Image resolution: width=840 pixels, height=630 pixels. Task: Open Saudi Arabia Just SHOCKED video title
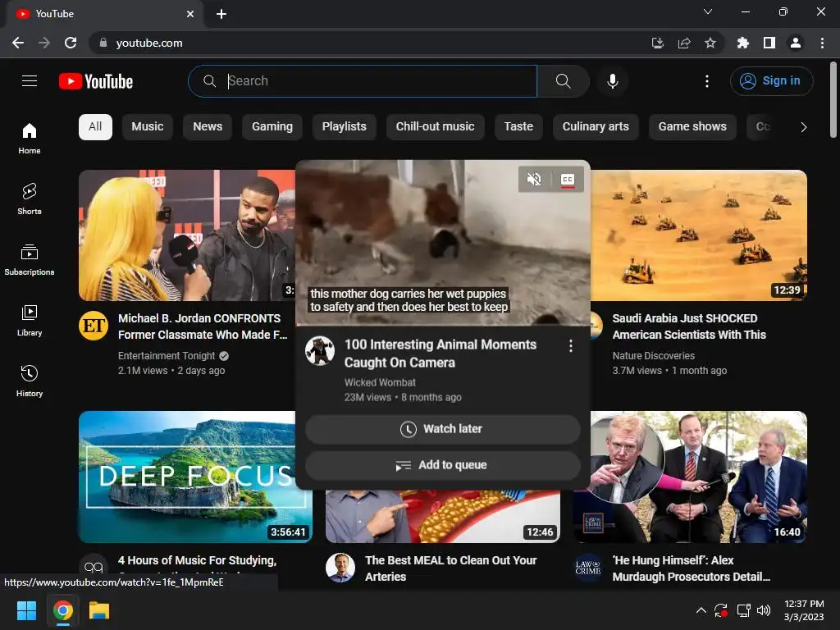[689, 326]
